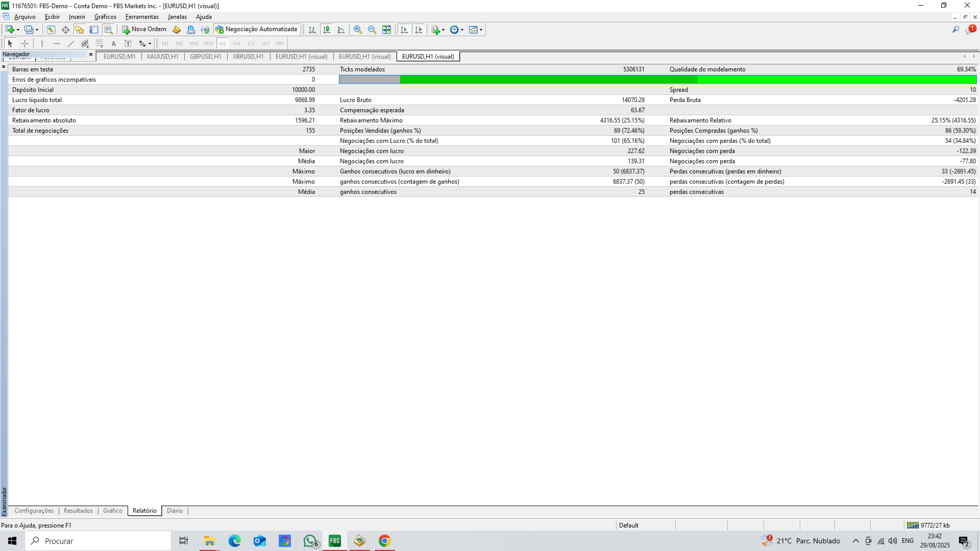Open the Gráfico tester tab
This screenshot has width=980, height=551.
point(113,511)
